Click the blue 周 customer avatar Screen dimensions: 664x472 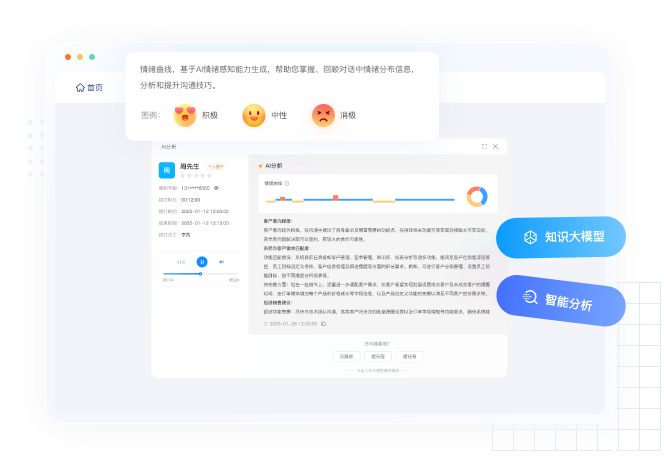(x=167, y=170)
